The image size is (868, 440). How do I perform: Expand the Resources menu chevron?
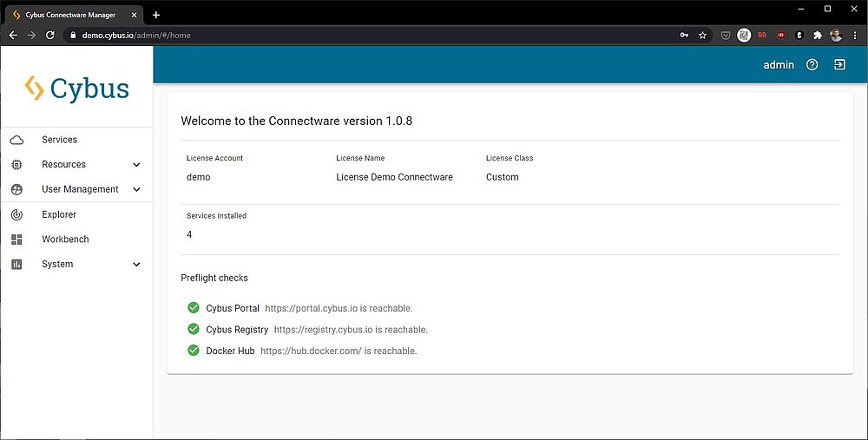(136, 164)
